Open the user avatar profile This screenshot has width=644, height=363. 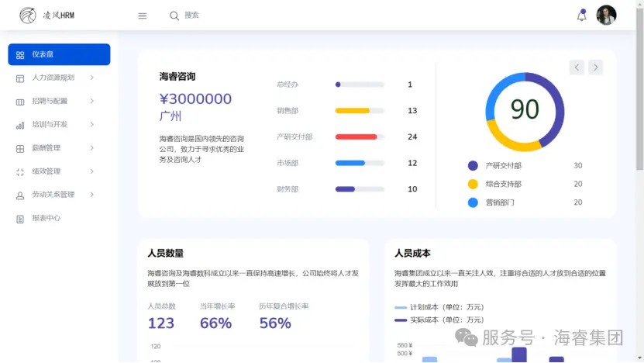point(606,16)
